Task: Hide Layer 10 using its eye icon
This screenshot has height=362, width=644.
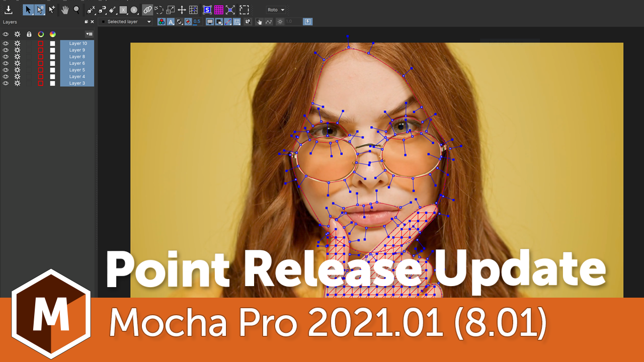Action: [6, 43]
